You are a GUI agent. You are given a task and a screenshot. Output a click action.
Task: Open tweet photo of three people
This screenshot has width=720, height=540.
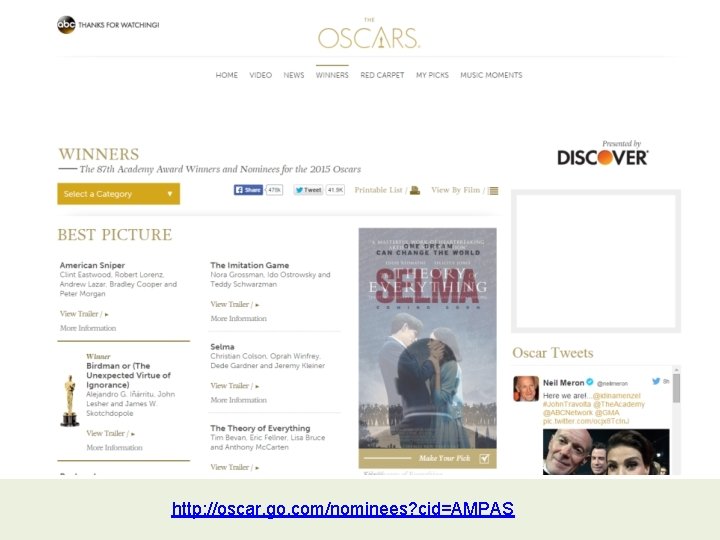pyautogui.click(x=606, y=452)
